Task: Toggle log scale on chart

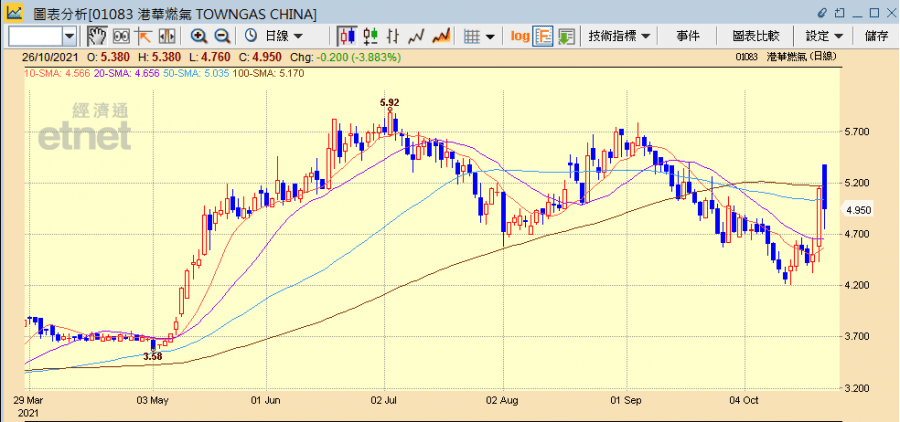Action: click(520, 36)
